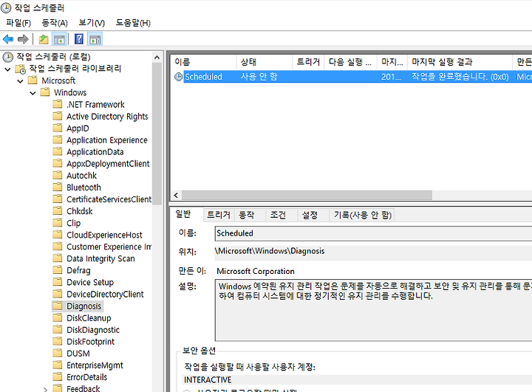The width and height of the screenshot is (532, 392).
Task: Sort by the 이름 column header
Action: (203, 62)
